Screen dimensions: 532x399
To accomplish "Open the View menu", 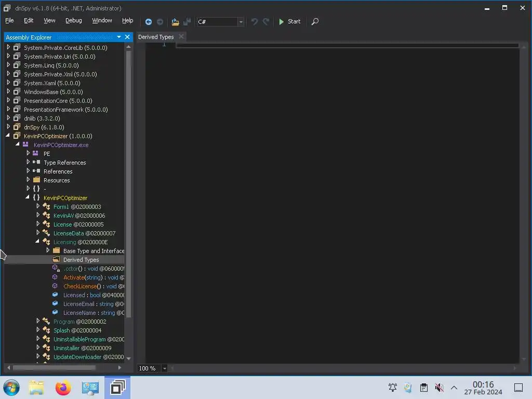I will tap(49, 20).
